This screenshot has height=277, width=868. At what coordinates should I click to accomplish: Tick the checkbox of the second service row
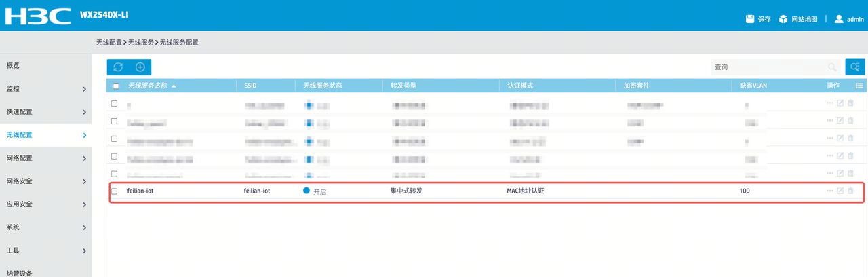pyautogui.click(x=115, y=122)
